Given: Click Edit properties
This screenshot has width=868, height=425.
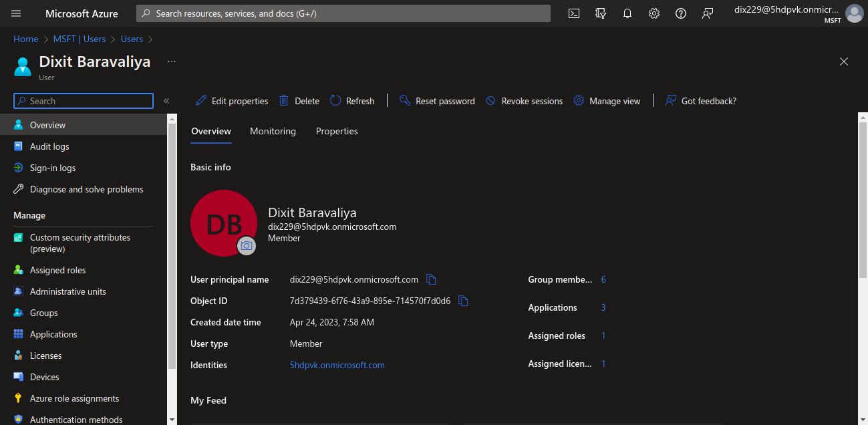Looking at the screenshot, I should pyautogui.click(x=232, y=101).
